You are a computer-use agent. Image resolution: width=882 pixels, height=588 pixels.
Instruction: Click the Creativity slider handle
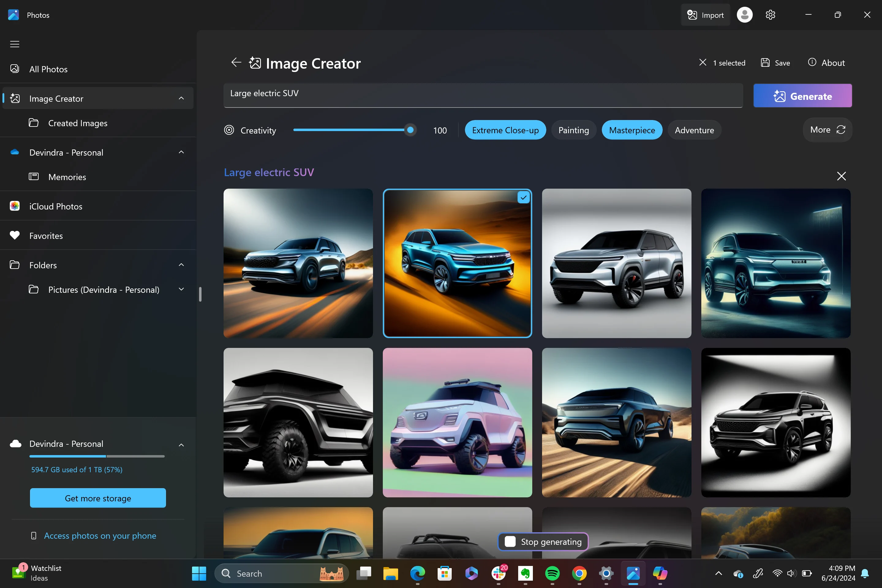pos(410,130)
